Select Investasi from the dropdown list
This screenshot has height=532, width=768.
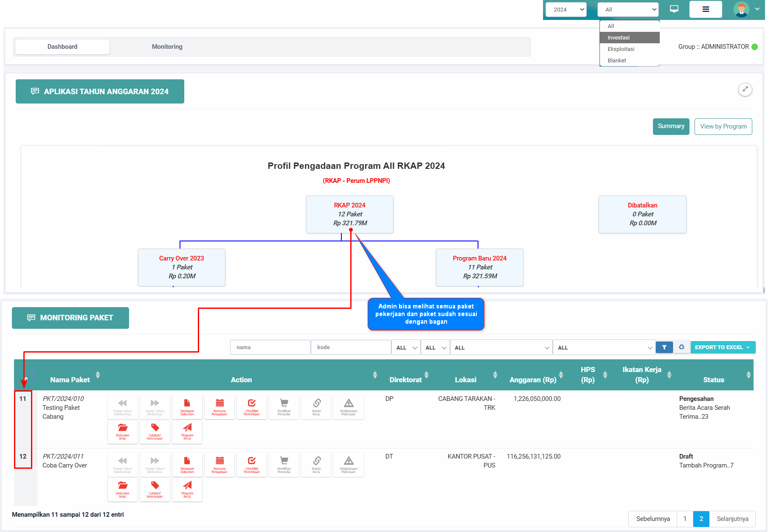click(x=630, y=37)
